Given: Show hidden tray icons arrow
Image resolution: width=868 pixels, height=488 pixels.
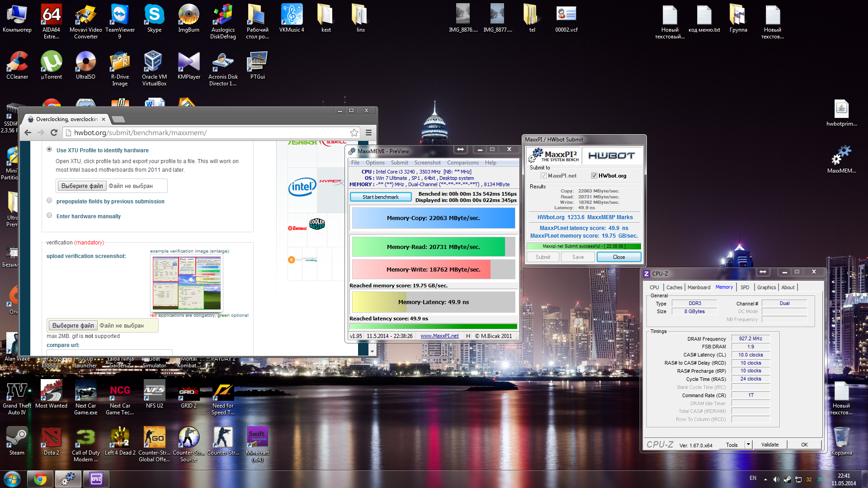Looking at the screenshot, I should 765,479.
